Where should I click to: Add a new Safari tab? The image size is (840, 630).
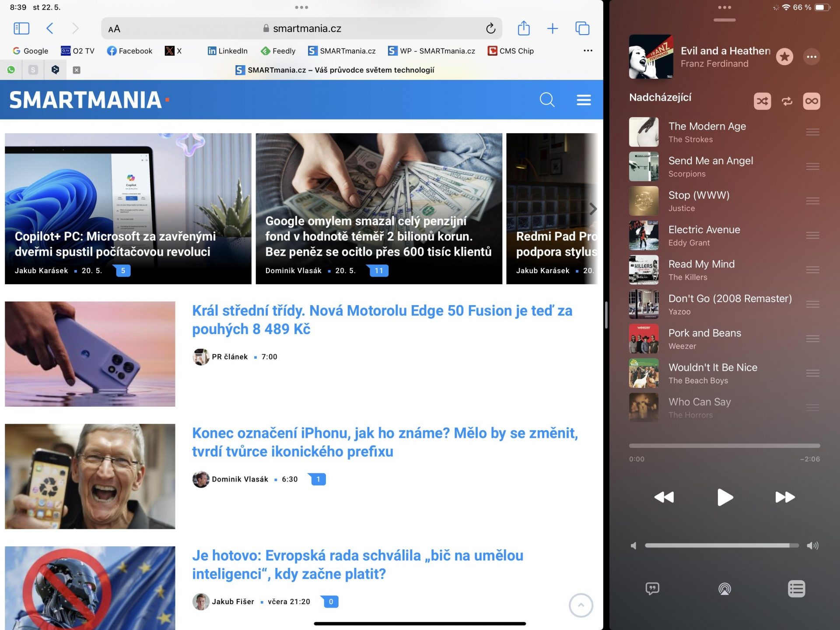[x=553, y=28]
